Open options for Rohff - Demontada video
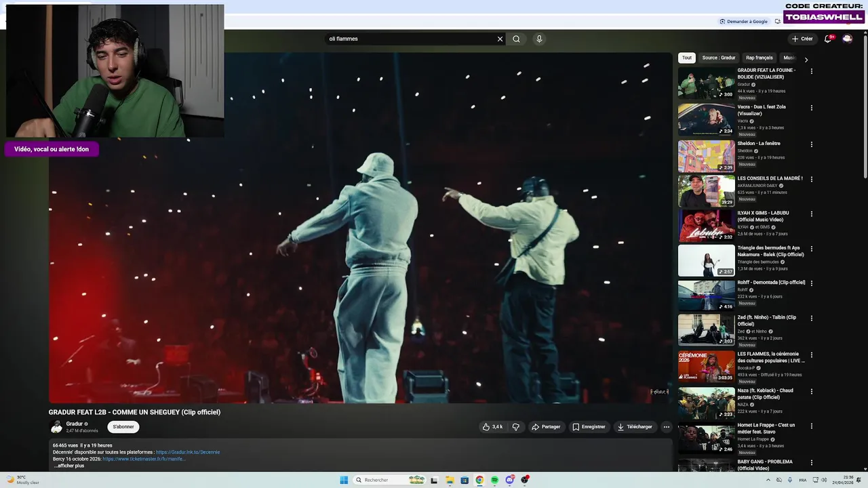The width and height of the screenshot is (868, 488). tap(811, 283)
